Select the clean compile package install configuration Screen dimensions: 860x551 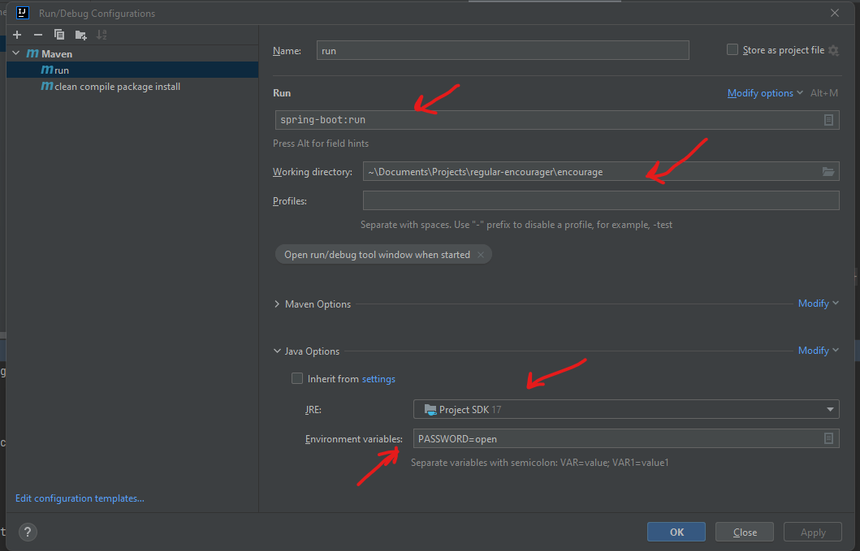point(116,87)
